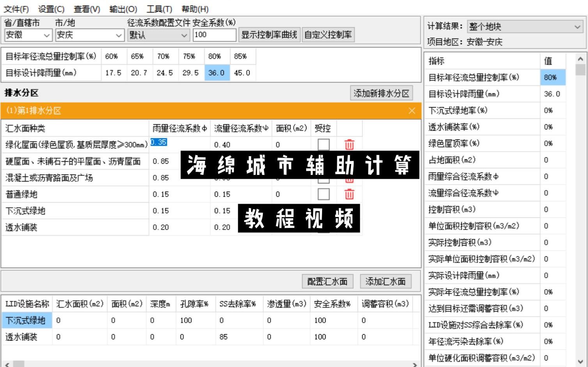Click the 添加新排水分区 button
The image size is (588, 367).
pos(381,94)
